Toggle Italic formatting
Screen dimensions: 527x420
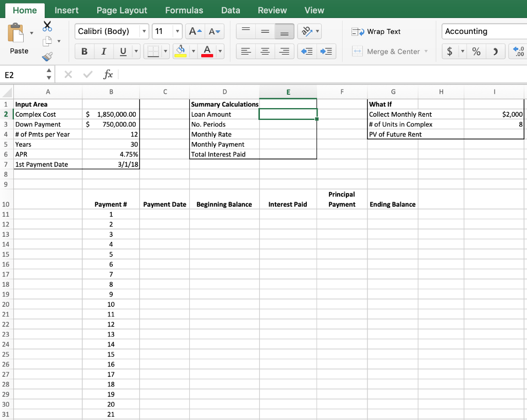pyautogui.click(x=104, y=51)
